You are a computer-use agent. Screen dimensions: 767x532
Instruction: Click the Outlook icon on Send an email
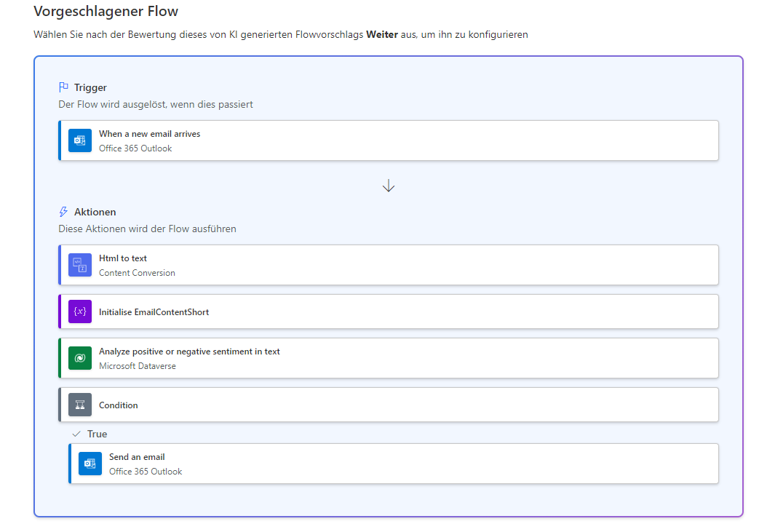(x=90, y=464)
